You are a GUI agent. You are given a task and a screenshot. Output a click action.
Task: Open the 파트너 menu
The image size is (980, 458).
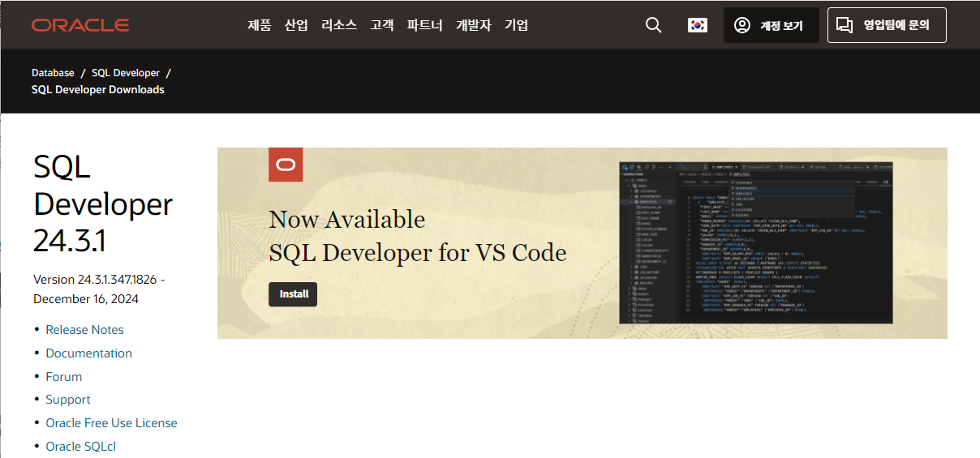pos(424,25)
